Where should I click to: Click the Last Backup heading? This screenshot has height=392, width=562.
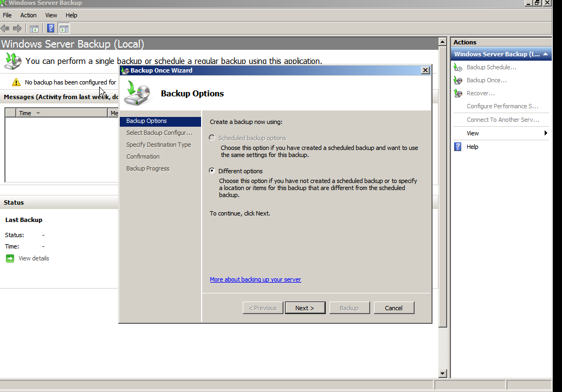24,220
